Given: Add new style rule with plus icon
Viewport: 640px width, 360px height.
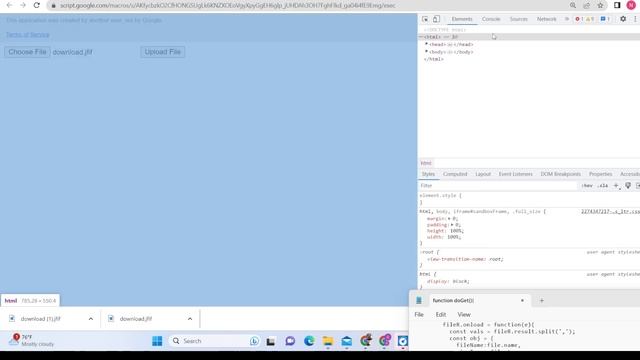Looking at the screenshot, I should [616, 186].
